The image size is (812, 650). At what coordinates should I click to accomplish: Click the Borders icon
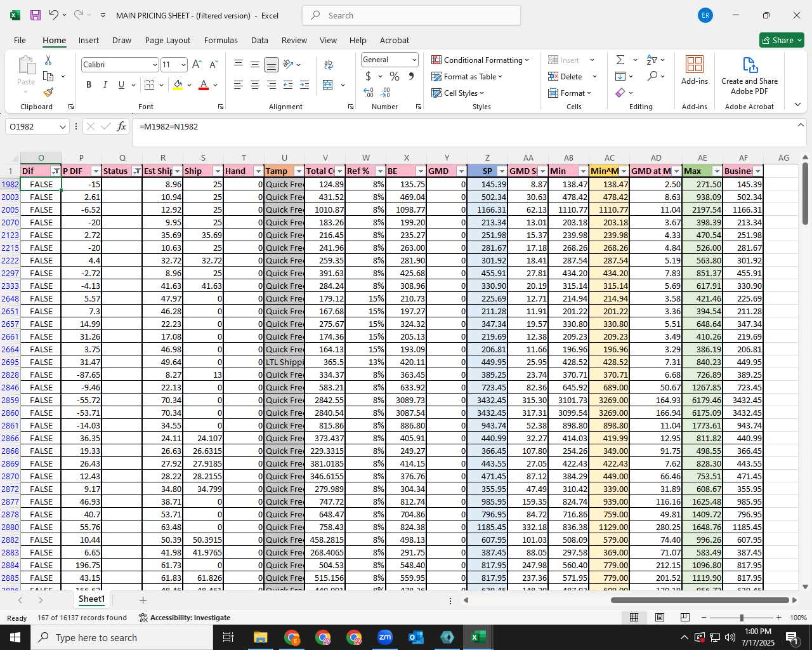149,85
